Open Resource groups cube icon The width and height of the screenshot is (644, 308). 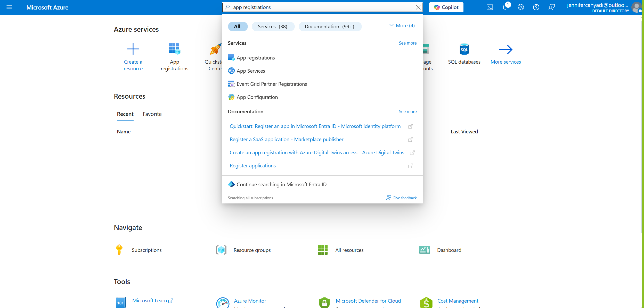221,250
